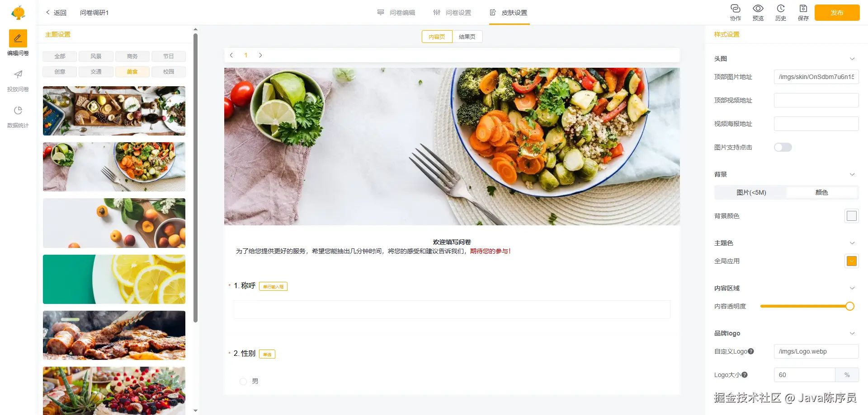The width and height of the screenshot is (868, 415).
Task: Click the 预览 preview eye icon
Action: 758,9
